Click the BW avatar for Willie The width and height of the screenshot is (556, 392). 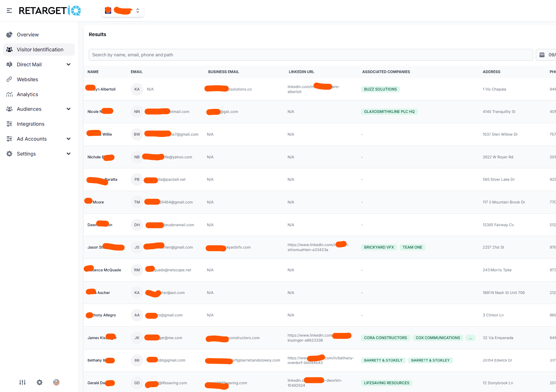pyautogui.click(x=137, y=134)
